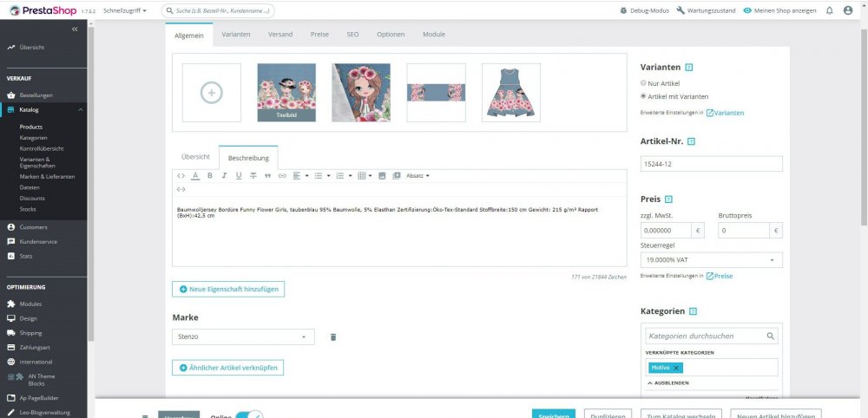This screenshot has height=418, width=868.
Task: Open the Schnellzugriff dropdown
Action: tap(124, 10)
